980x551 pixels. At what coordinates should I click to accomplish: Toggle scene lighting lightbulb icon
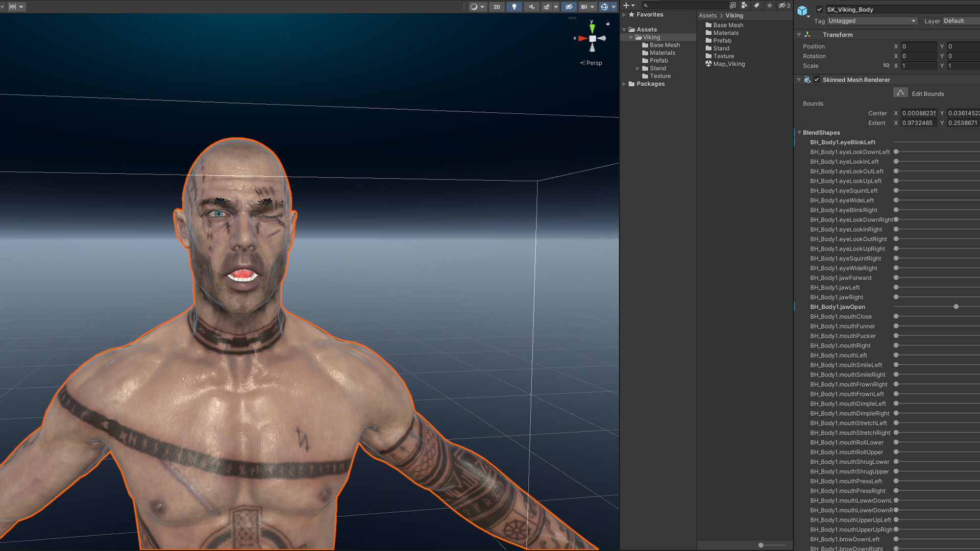tap(514, 7)
